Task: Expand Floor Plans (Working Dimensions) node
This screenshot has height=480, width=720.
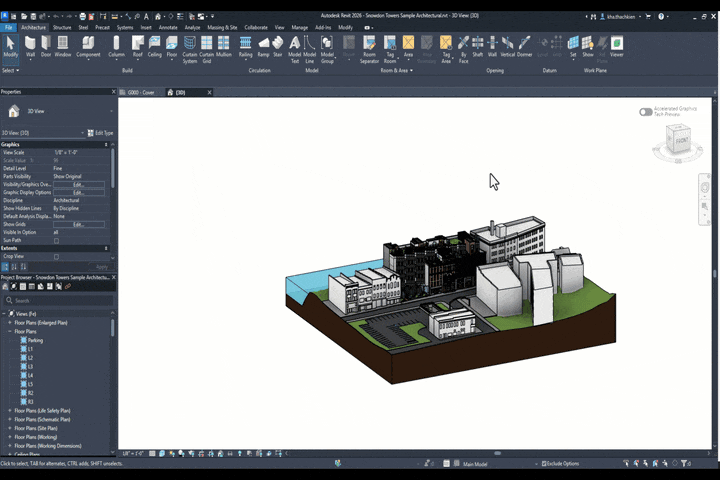Action: (10, 446)
